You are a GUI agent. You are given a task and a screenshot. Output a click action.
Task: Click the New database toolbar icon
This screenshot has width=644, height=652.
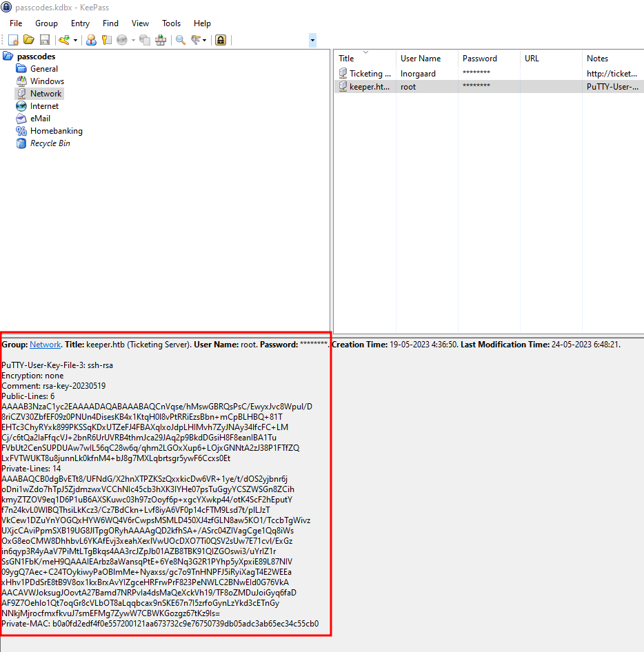[x=13, y=40]
